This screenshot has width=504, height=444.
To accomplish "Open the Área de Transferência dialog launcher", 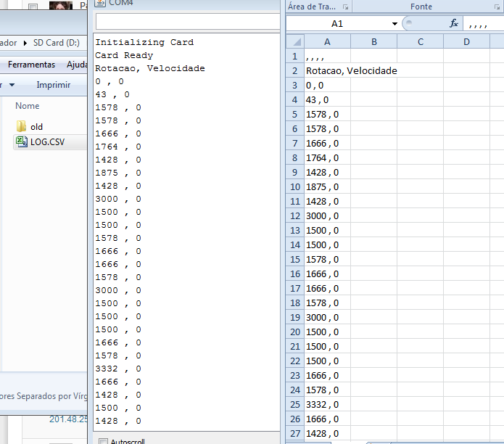I will pos(345,7).
